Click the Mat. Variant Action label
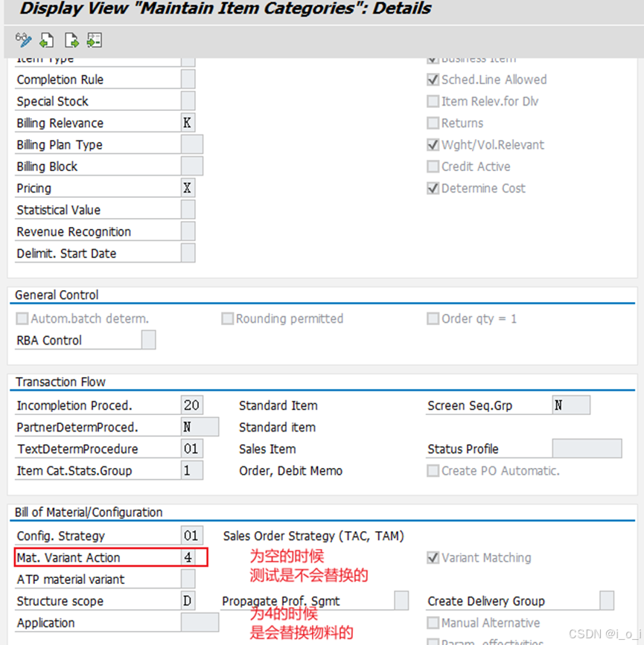 [x=68, y=558]
